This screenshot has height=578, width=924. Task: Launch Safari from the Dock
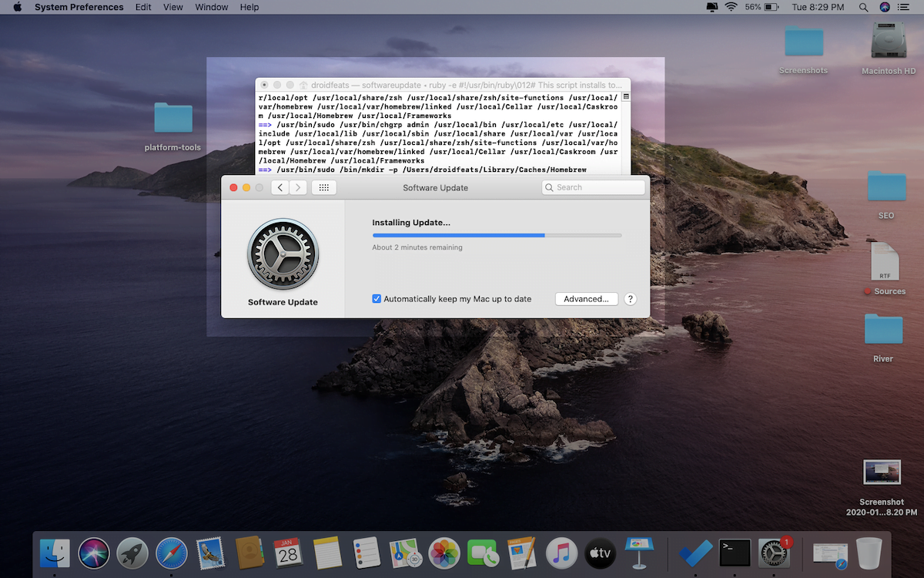point(171,553)
